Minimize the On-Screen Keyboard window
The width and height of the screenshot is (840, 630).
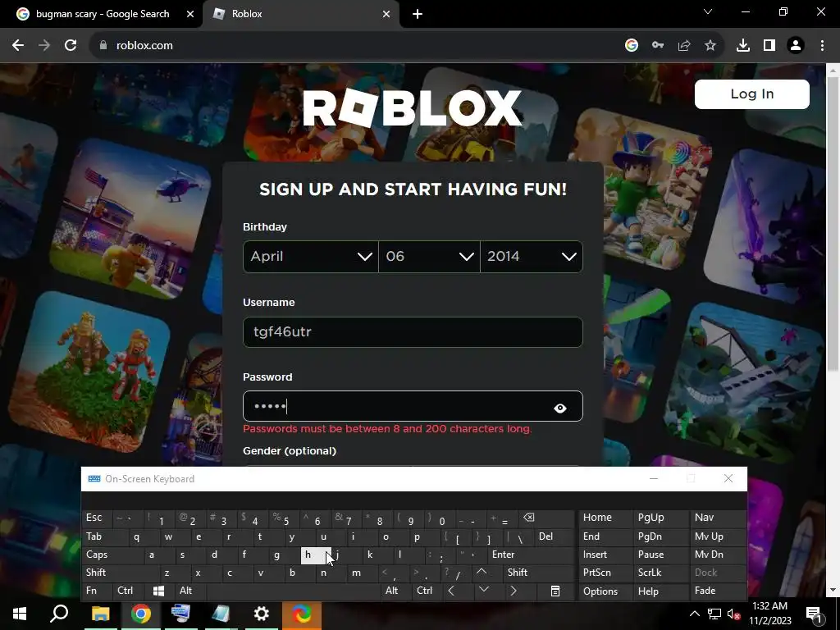click(x=654, y=478)
